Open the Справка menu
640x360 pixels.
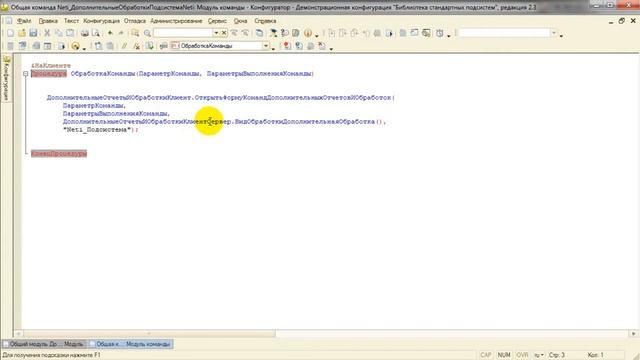pos(265,21)
